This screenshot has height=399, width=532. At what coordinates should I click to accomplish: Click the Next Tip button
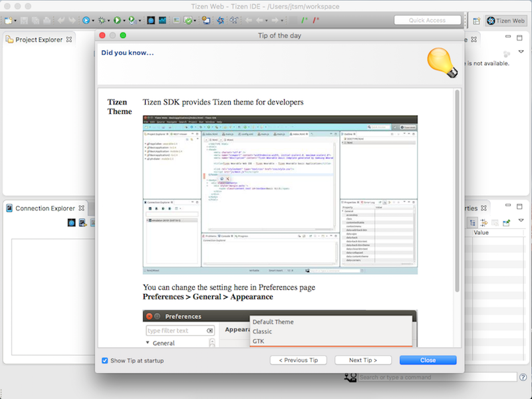pos(363,360)
